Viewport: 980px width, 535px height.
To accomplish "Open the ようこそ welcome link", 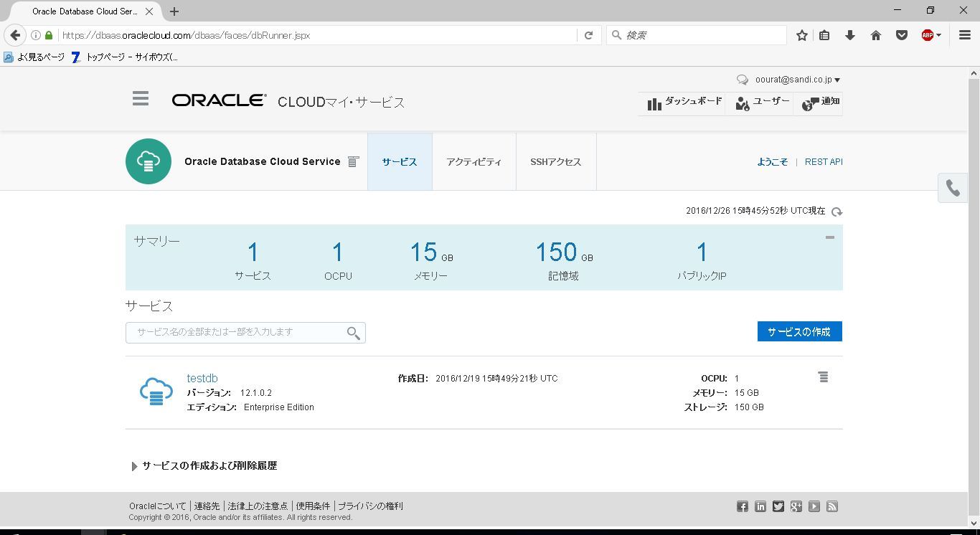I will 773,162.
